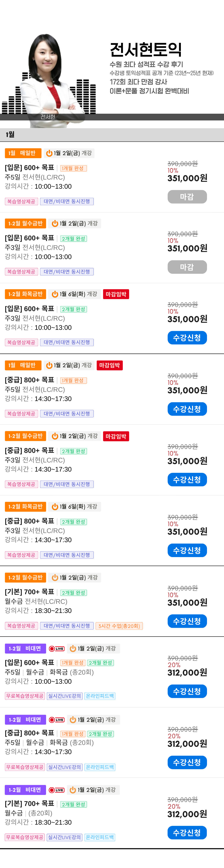224x868 pixels.
Task: Click the power icon beside the 월수금반 기본 700+ start date
Action: 55,578
